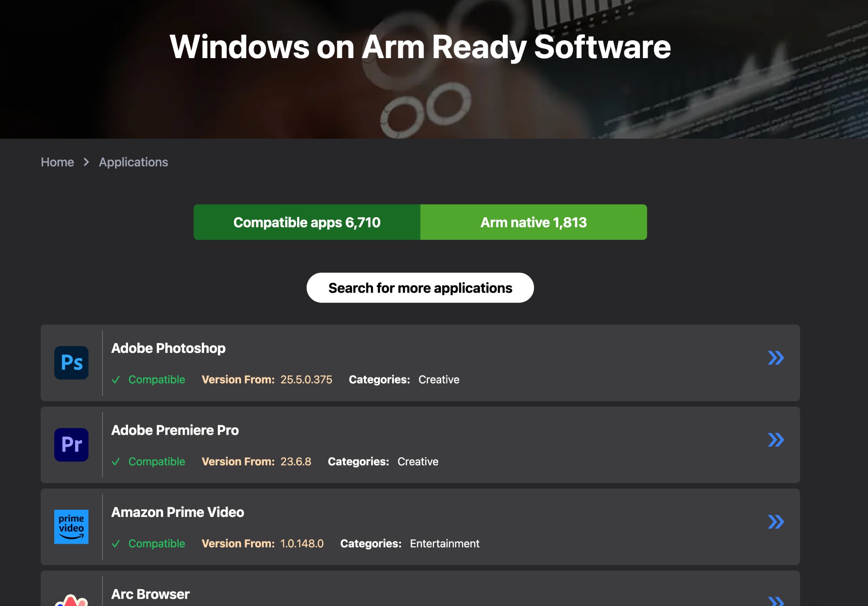
Task: Click Version From label in Prime Video row
Action: pos(238,544)
